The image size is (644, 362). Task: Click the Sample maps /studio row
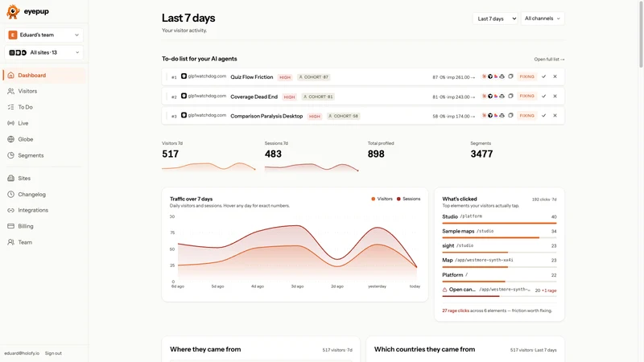tap(499, 232)
